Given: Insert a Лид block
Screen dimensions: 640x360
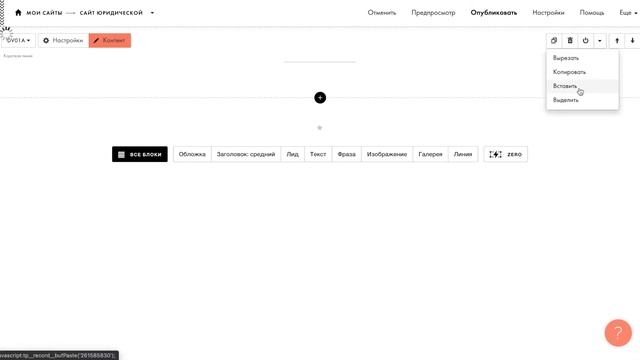Looking at the screenshot, I should [x=292, y=154].
